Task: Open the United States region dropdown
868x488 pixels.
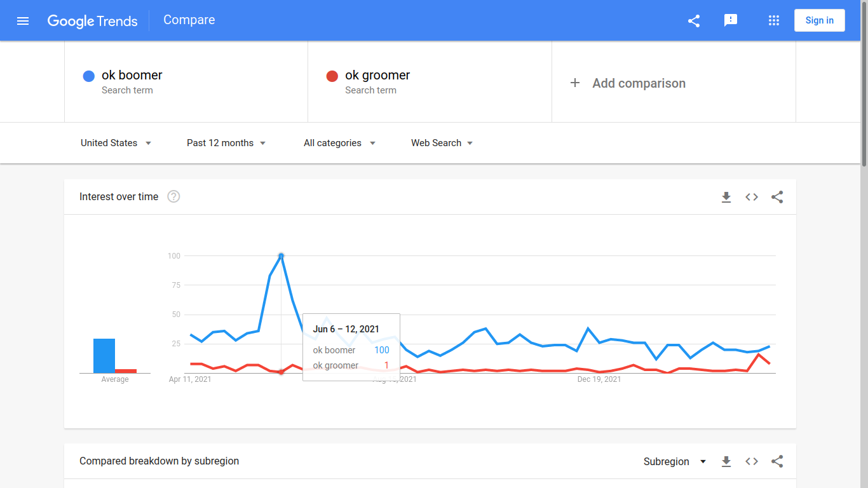Action: point(116,143)
